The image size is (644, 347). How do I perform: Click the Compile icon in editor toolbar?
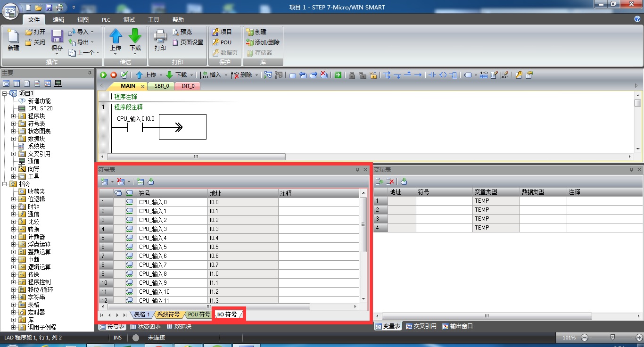tap(124, 75)
